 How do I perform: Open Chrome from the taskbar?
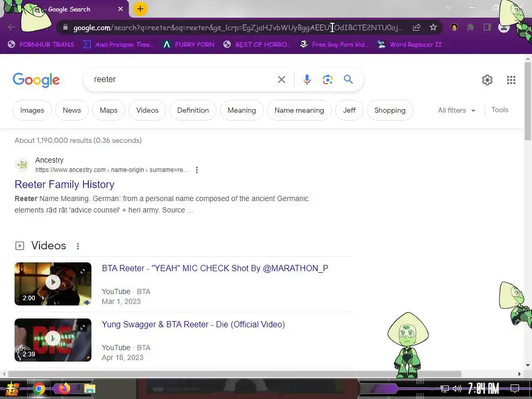(38, 389)
